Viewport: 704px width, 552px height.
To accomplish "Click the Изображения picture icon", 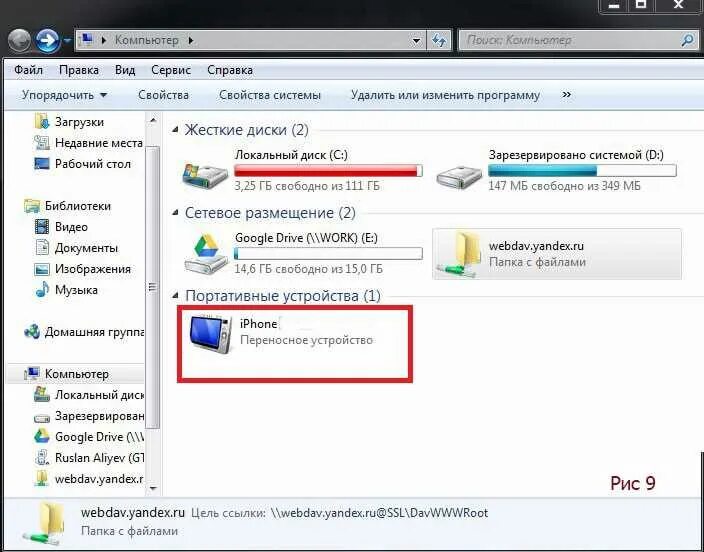I will click(x=42, y=269).
